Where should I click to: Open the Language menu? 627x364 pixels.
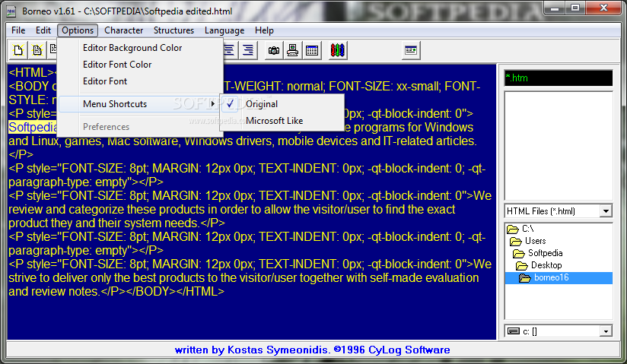coord(224,30)
